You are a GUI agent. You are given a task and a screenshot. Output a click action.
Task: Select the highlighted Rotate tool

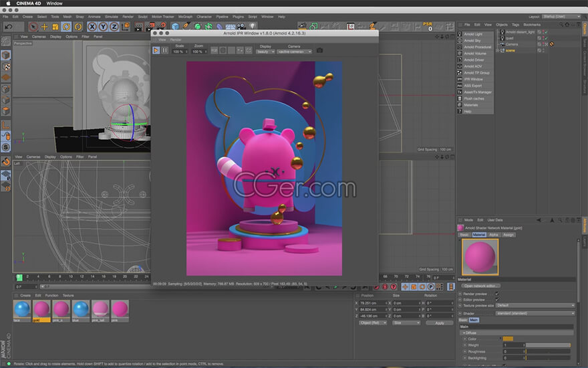pos(66,27)
